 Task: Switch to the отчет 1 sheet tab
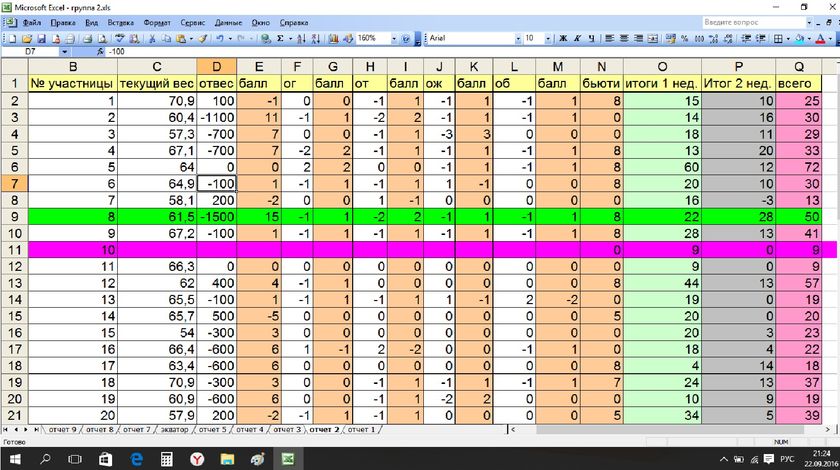pos(362,429)
